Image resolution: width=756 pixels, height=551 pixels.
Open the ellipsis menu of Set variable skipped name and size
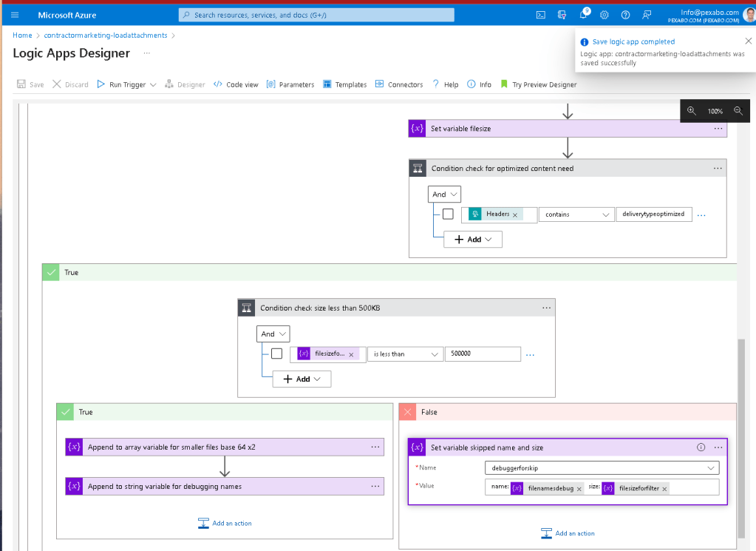pyautogui.click(x=718, y=447)
